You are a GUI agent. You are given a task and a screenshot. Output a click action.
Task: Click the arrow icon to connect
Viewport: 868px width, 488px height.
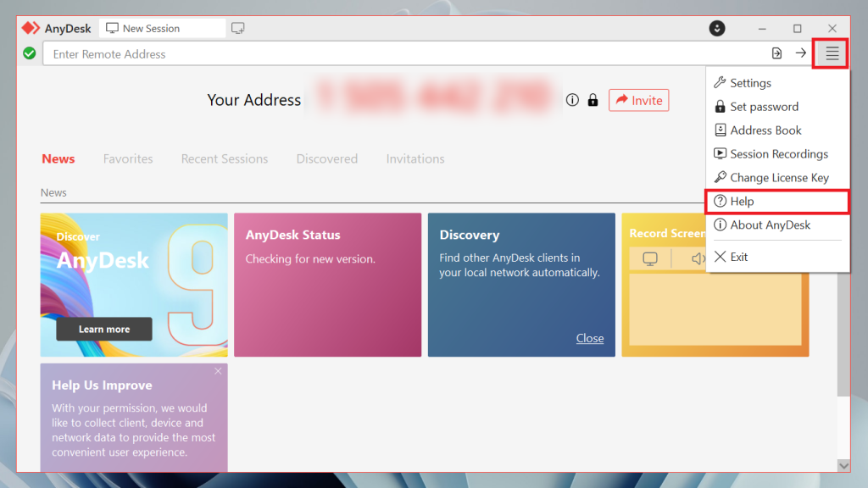click(x=800, y=53)
